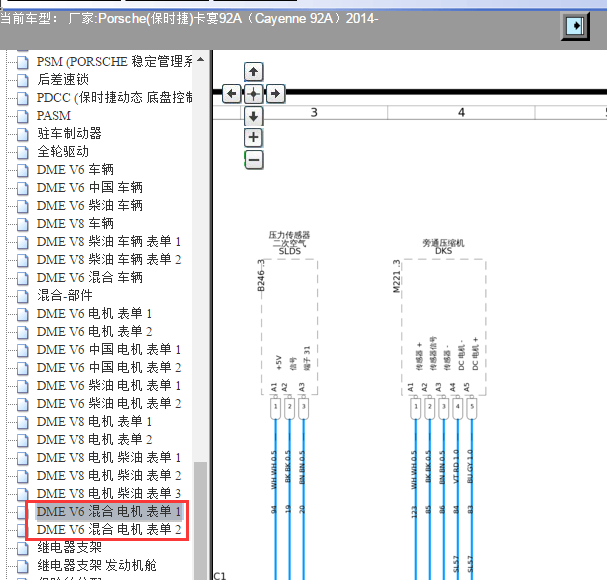This screenshot has width=607, height=580.
Task: Select DME V6 混合 车辆 entry
Action: 89,278
